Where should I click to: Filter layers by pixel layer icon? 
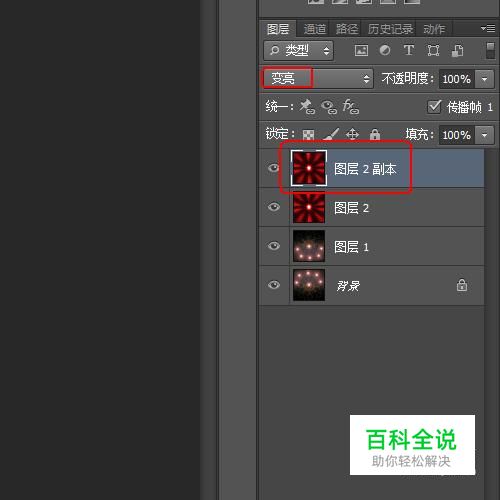click(x=361, y=51)
